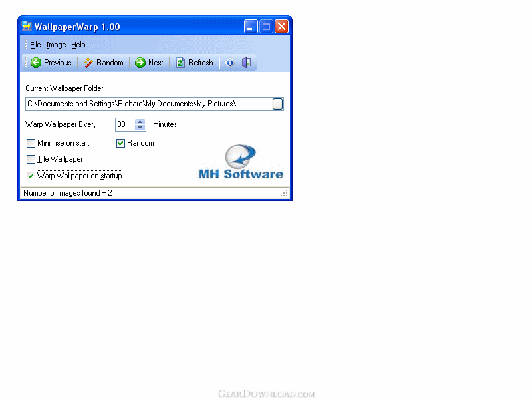Open the blue info About icon
Viewport: 532px width, 399px height.
click(x=230, y=63)
